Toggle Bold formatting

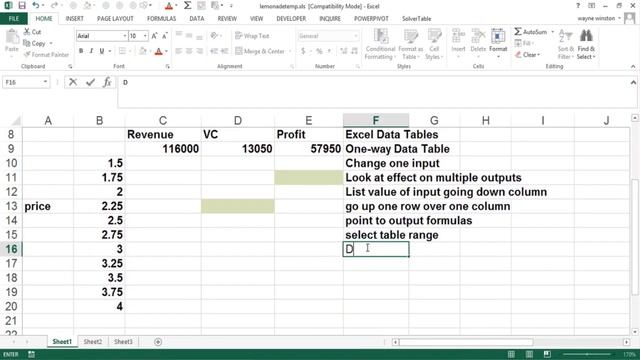pos(81,51)
